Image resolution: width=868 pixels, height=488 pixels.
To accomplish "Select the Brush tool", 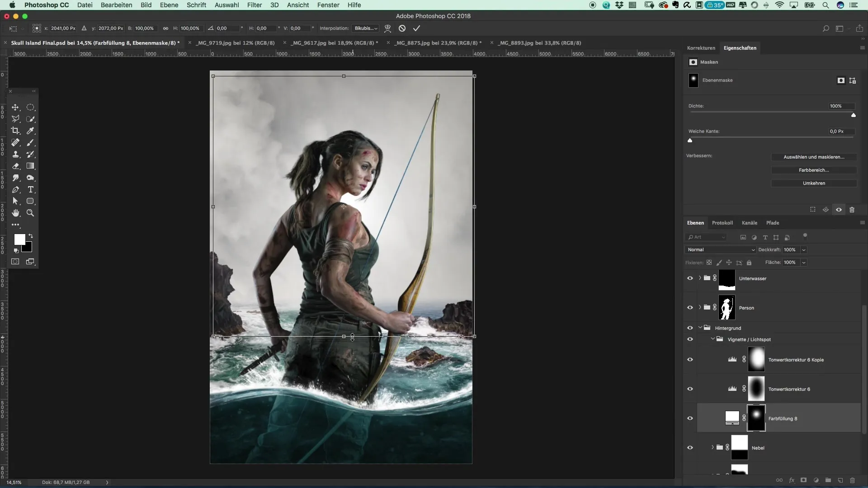I will [30, 142].
